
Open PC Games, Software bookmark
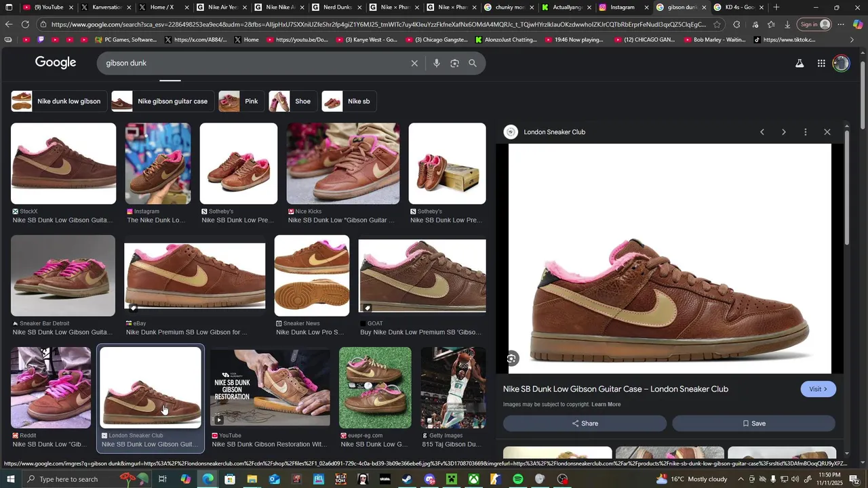tap(125, 40)
